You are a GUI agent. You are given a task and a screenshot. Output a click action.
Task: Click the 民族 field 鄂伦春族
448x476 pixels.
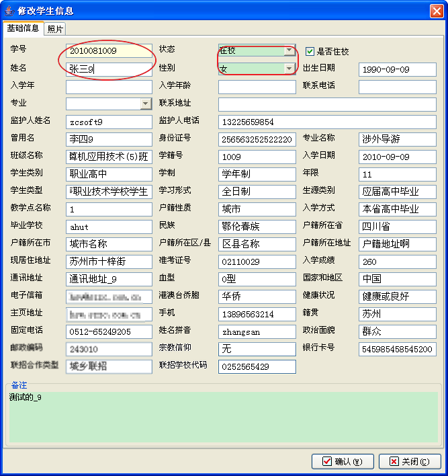point(257,227)
